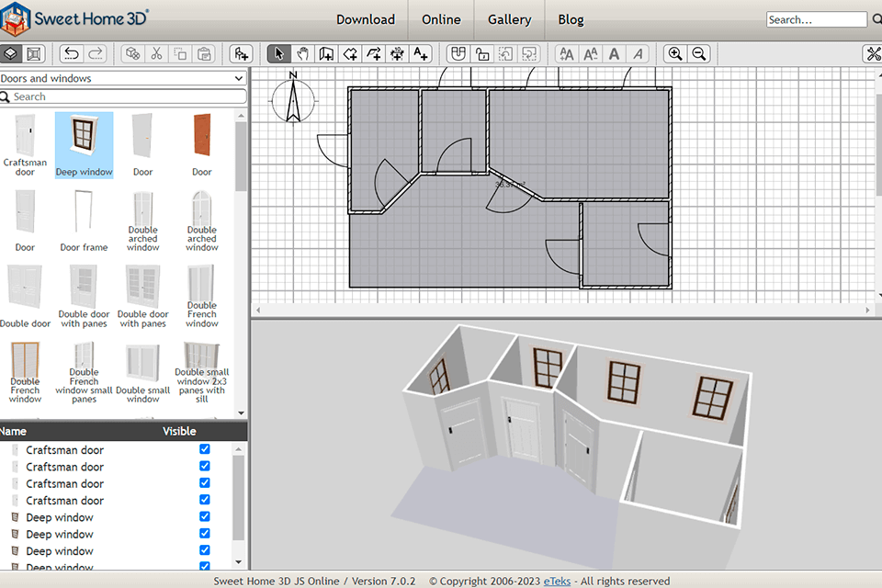Select the Pan hand tool
Image resolution: width=882 pixels, height=588 pixels.
[302, 54]
